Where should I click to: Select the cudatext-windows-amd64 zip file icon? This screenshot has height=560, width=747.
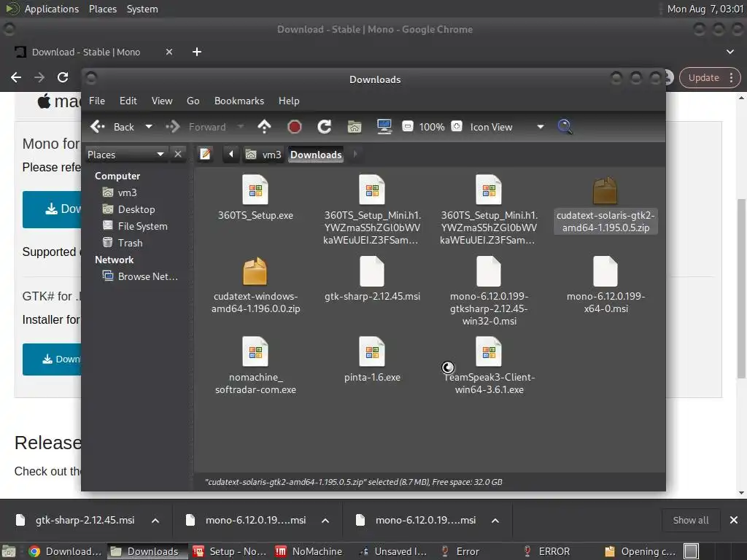(255, 271)
